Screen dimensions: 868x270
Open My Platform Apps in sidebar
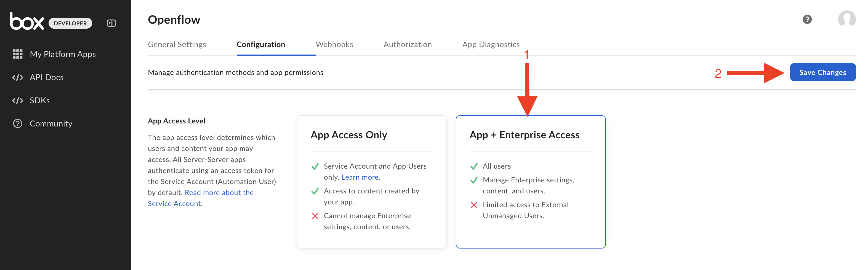(x=63, y=54)
